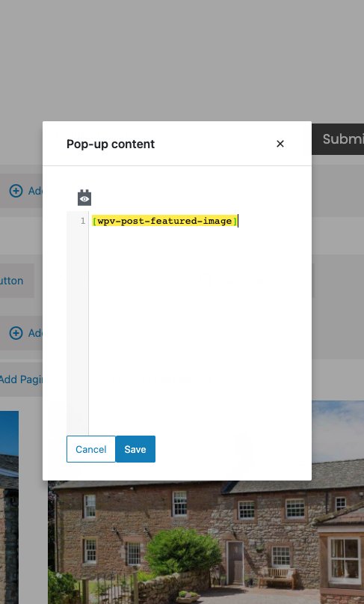Screen dimensions: 364x604
Task: Click the closing bracket of the shortcode
Action: [235, 221]
